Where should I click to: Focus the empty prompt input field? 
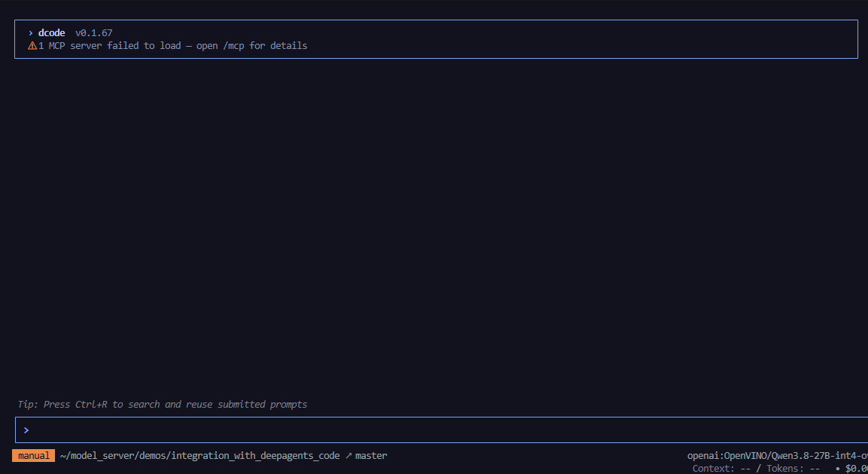[x=441, y=430]
